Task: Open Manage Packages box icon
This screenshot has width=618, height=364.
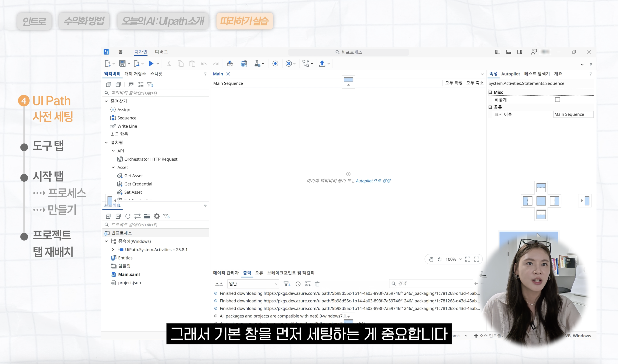Action: click(x=230, y=64)
